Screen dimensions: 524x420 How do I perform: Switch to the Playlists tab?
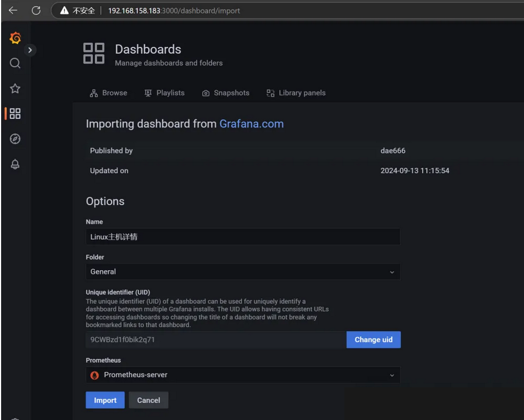pos(164,93)
